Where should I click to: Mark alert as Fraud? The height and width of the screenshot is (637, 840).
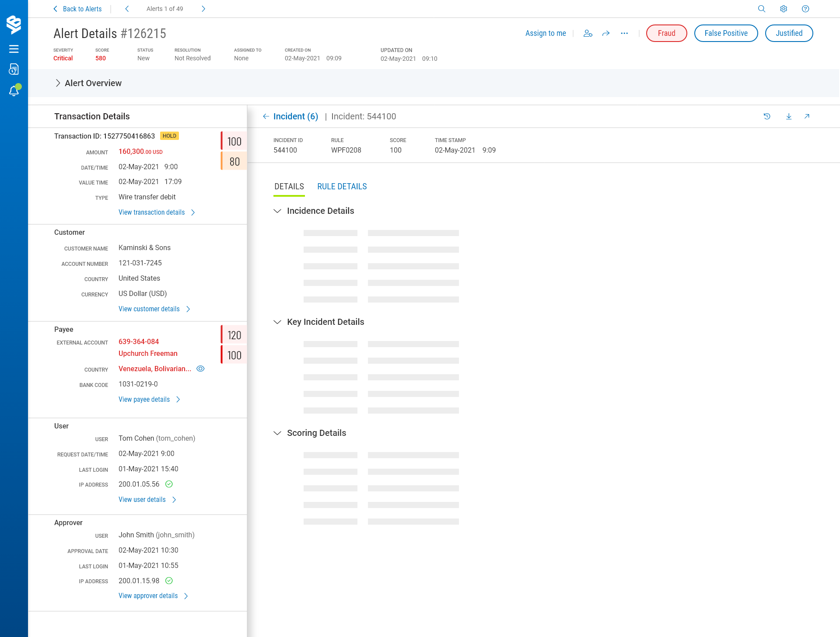pyautogui.click(x=666, y=33)
